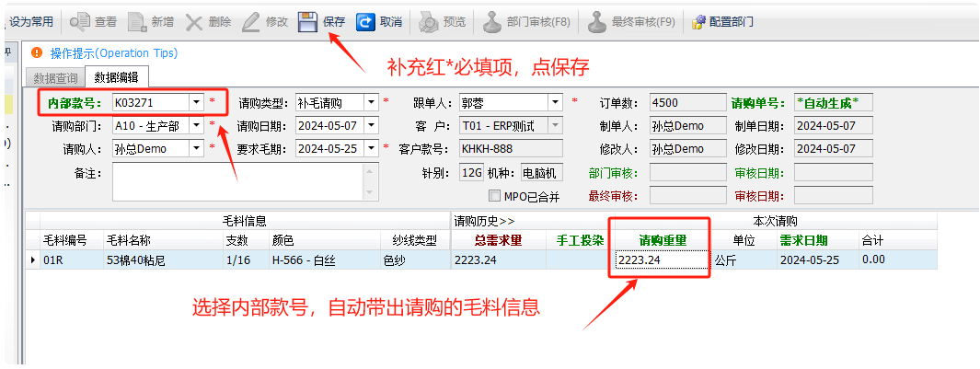This screenshot has width=980, height=369.
Task: Expand the 请购人 dropdown
Action: [196, 149]
